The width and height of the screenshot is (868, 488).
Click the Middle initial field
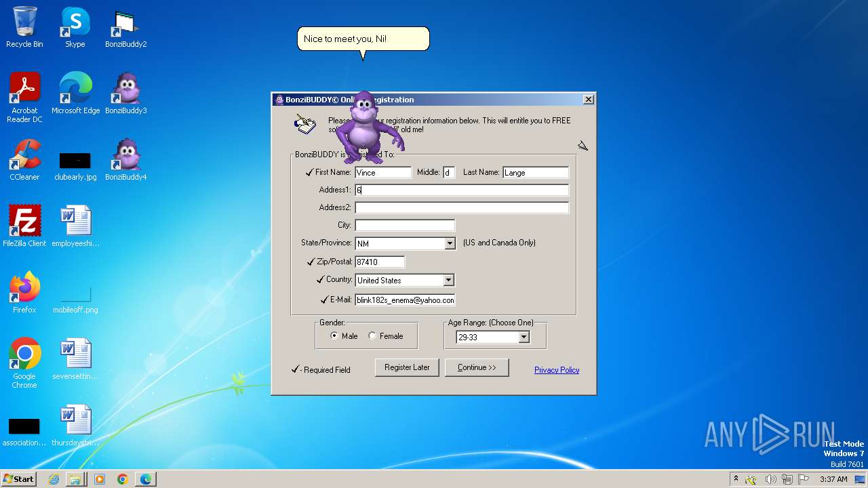coord(449,173)
